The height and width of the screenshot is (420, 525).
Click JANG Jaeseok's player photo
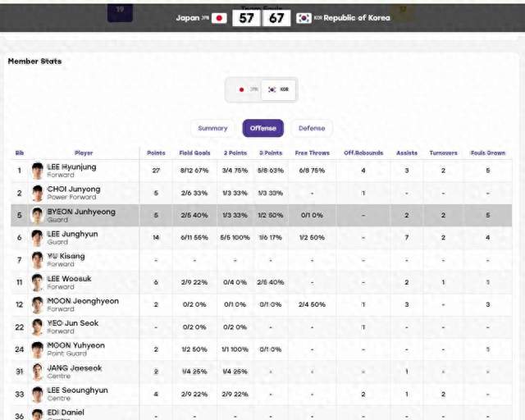click(x=38, y=372)
